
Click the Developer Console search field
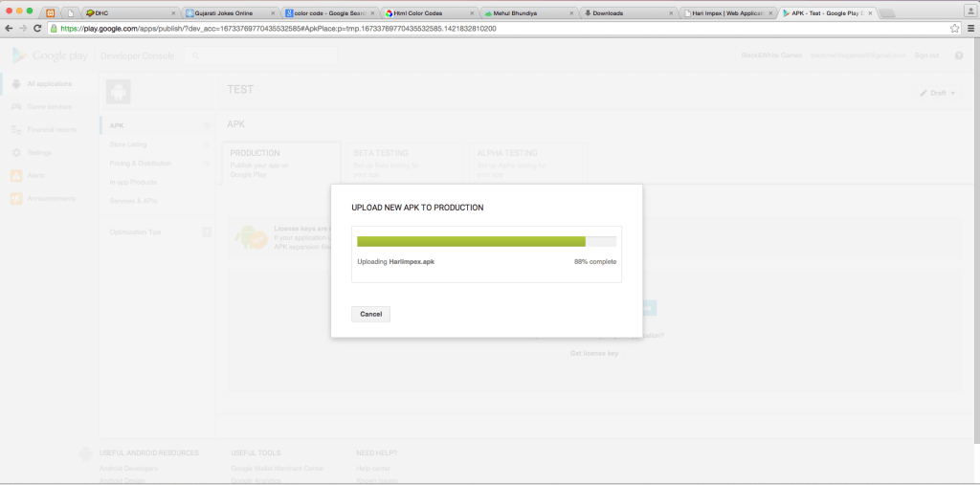(260, 55)
